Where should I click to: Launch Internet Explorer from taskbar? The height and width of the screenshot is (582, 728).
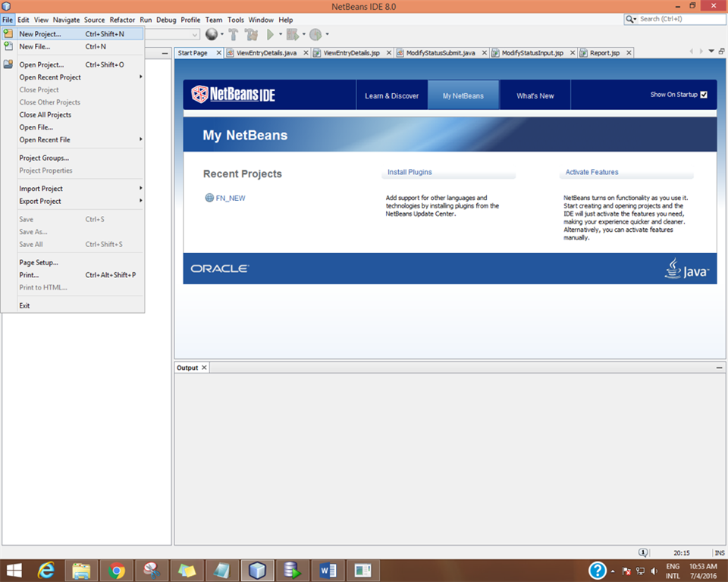pos(46,571)
